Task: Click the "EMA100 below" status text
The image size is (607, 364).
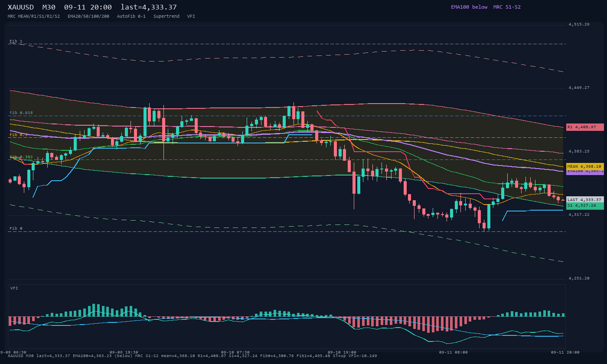Action: point(469,7)
